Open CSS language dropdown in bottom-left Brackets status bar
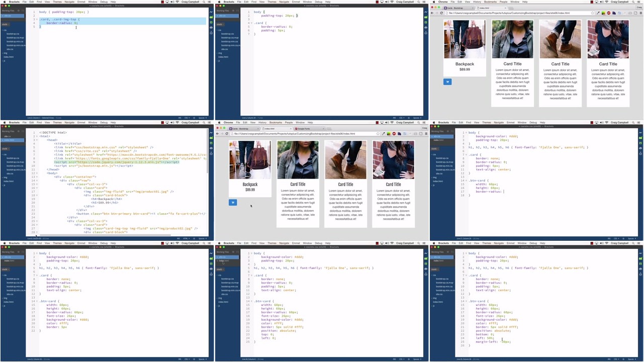 (187, 359)
